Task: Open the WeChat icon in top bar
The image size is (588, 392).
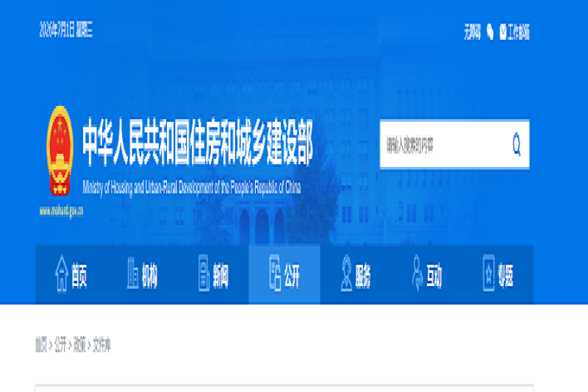Action: click(x=490, y=32)
